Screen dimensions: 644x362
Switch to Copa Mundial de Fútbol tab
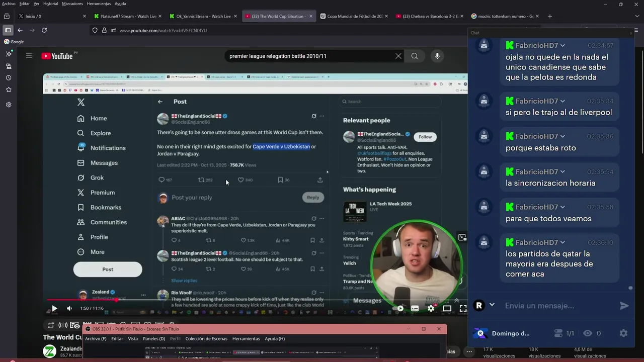pos(354,16)
